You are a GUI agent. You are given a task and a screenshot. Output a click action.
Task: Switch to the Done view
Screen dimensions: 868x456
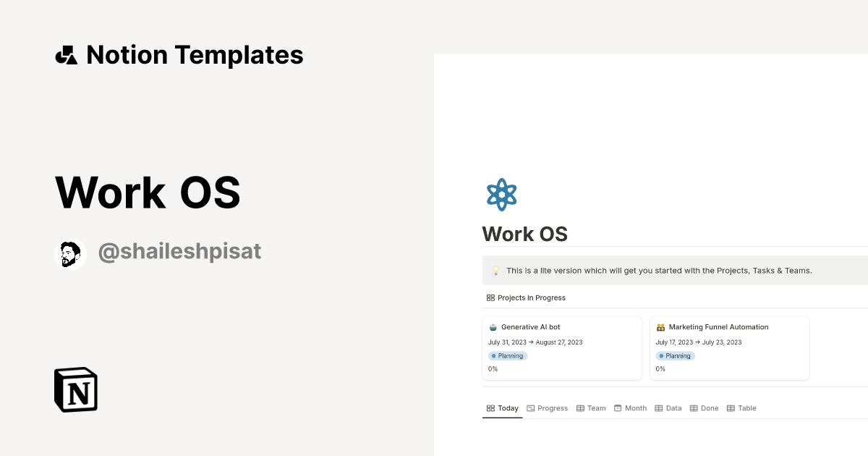[704, 408]
